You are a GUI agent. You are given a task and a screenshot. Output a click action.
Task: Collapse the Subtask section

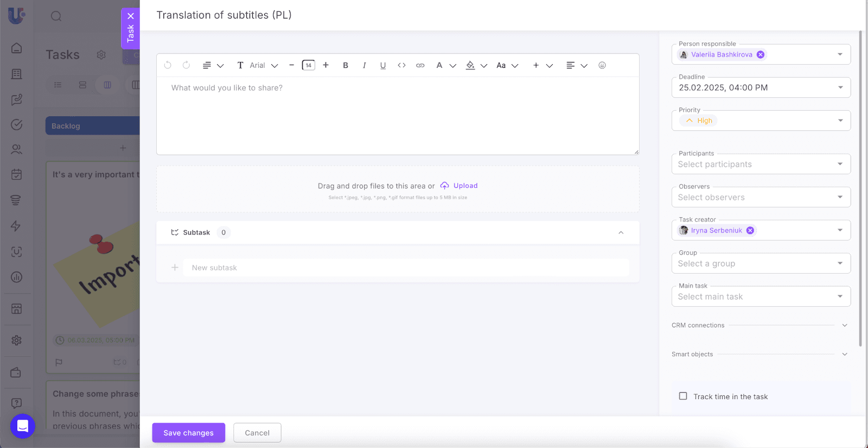point(621,232)
